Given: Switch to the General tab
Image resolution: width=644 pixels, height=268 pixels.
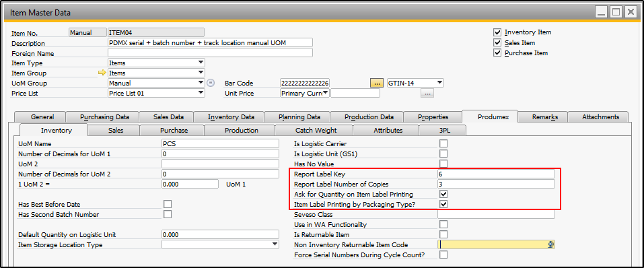Looking at the screenshot, I should click(x=42, y=116).
